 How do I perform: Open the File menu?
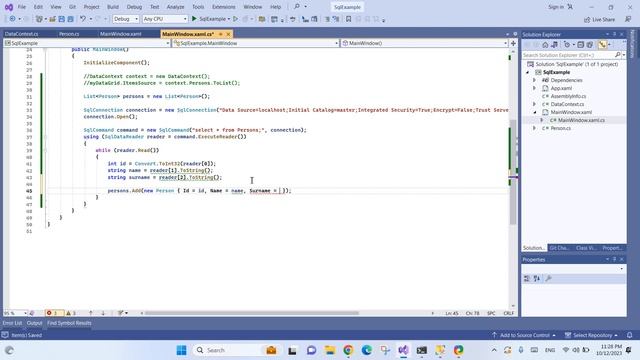[22, 7]
